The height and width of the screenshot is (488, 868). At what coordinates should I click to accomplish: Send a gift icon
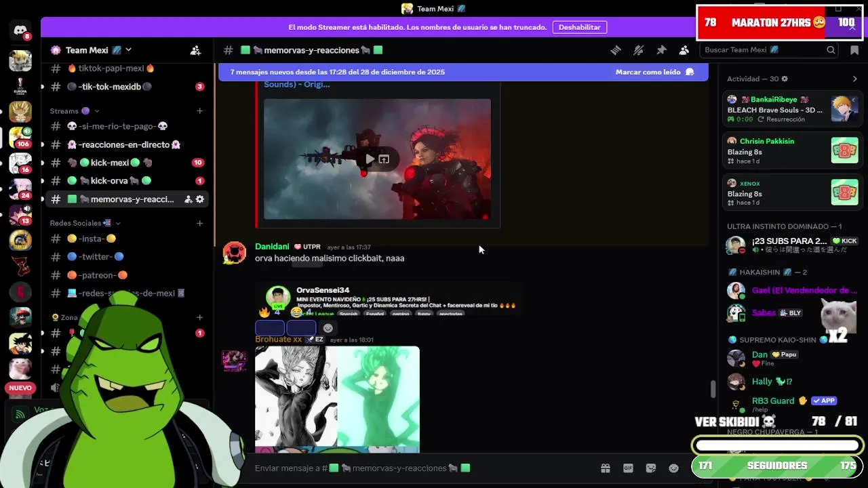pos(606,468)
